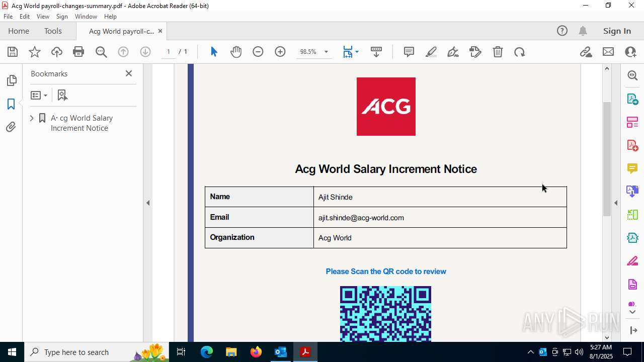This screenshot has height=362, width=644.
Task: Close the Bookmarks panel
Action: 129,73
